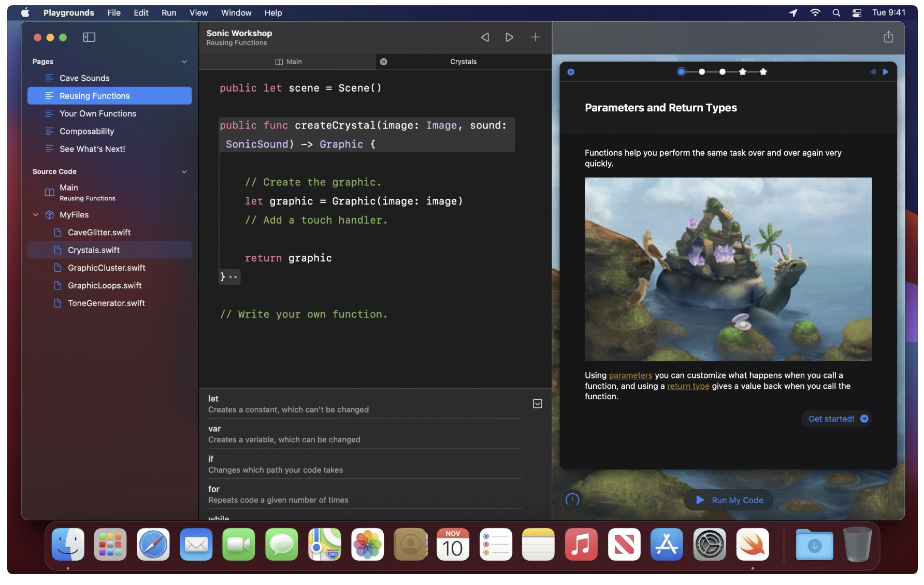Open the See What's Next! page
The height and width of the screenshot is (585, 924).
point(109,149)
